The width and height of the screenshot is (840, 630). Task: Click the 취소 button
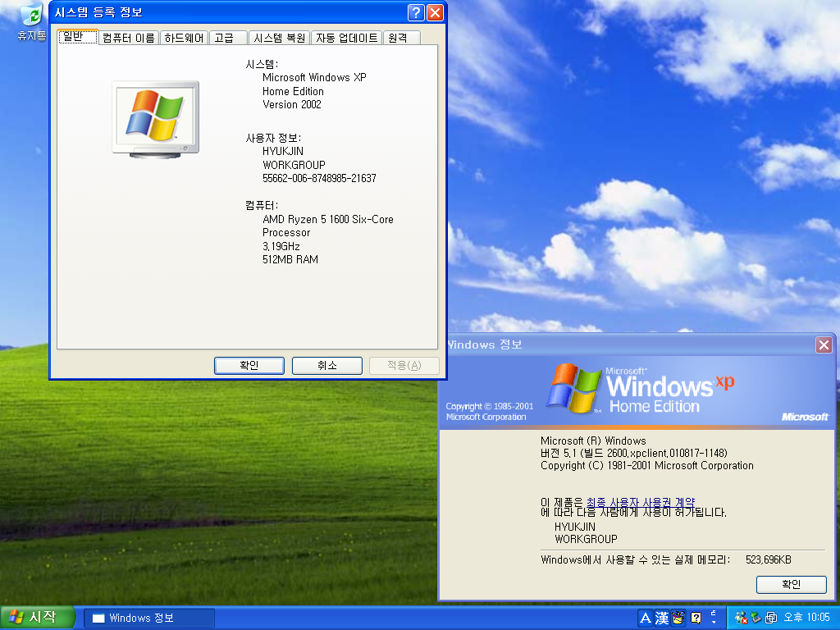tap(326, 365)
